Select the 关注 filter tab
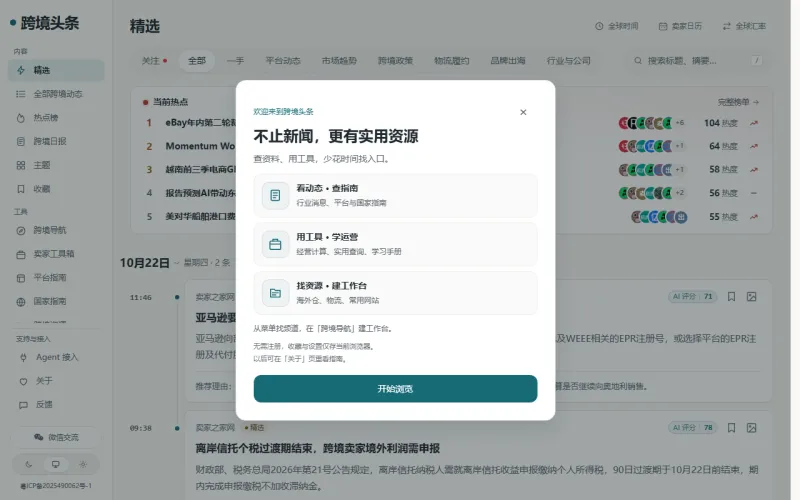Image resolution: width=800 pixels, height=500 pixels. [x=154, y=61]
